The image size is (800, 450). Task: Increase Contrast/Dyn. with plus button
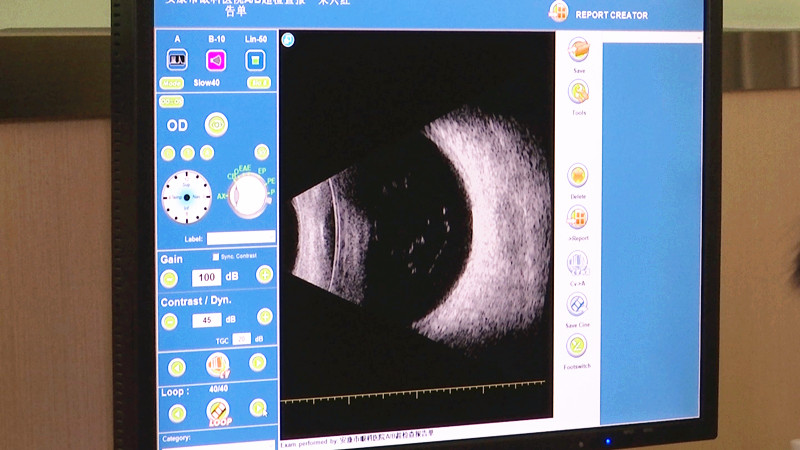click(x=264, y=317)
